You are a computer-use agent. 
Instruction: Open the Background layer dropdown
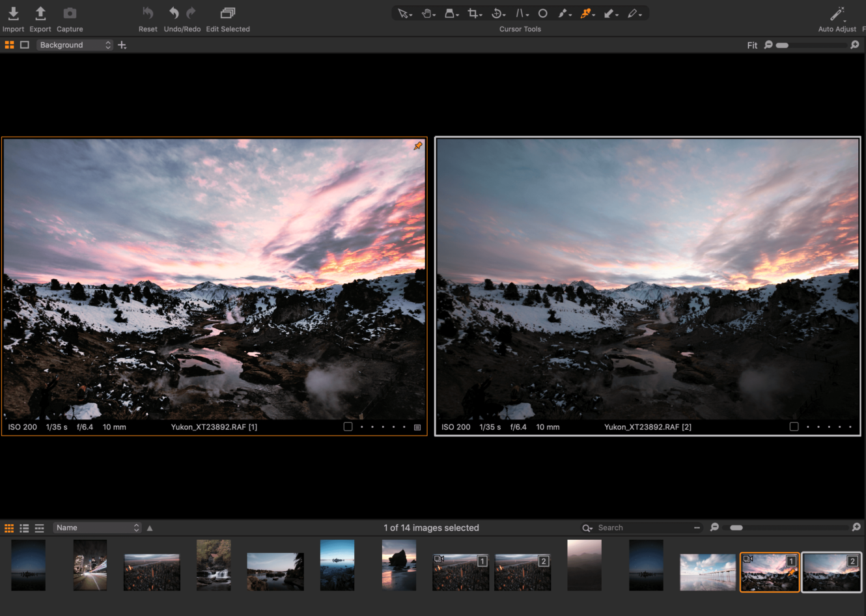pos(74,45)
